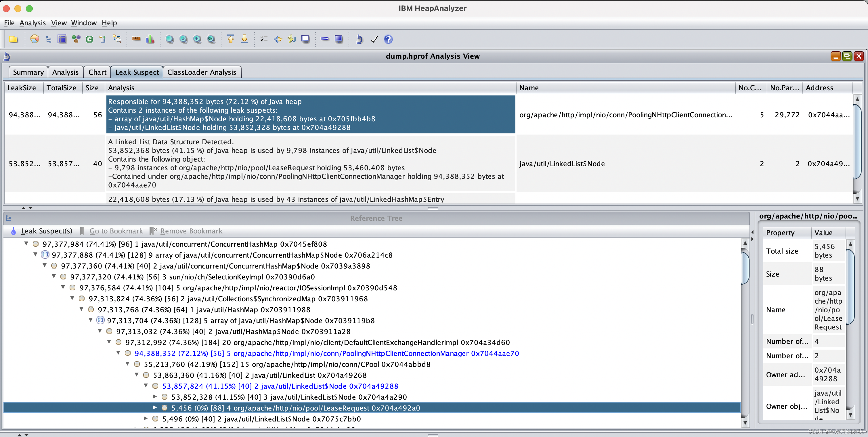Select the DefaultClientExchangeHandlerImpl tree row
The height and width of the screenshot is (437, 868).
coord(318,343)
